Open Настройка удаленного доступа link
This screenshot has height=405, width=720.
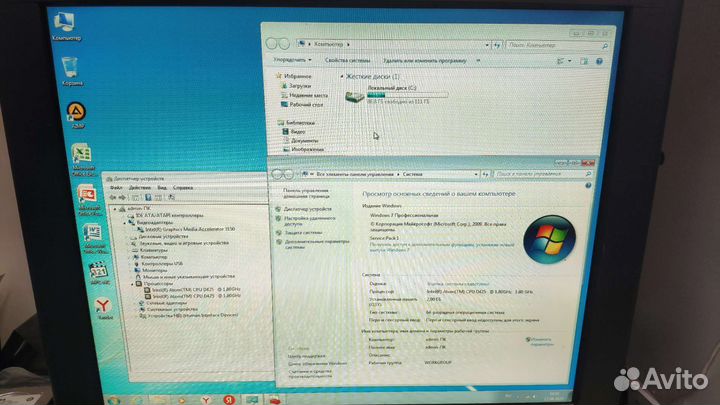click(x=309, y=221)
